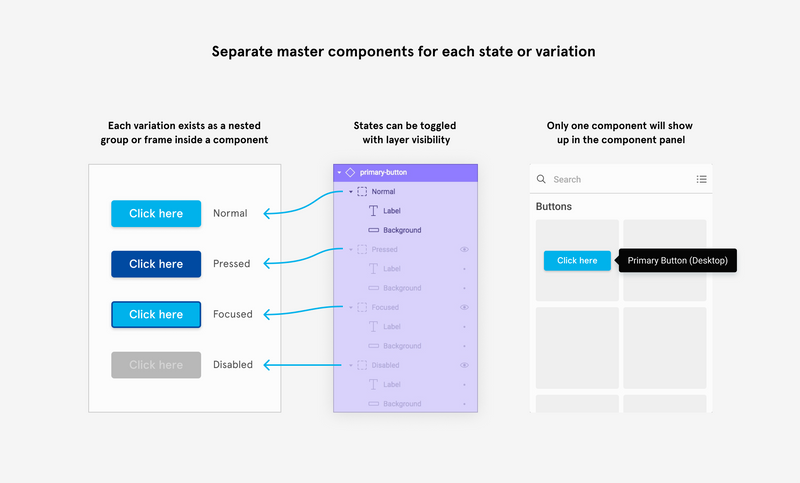Click the dark blue Pressed Click here button

tap(156, 264)
